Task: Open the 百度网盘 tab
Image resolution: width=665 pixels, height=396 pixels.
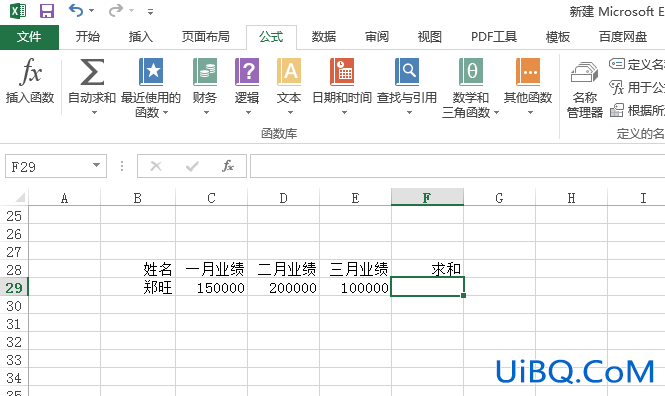Action: (623, 37)
